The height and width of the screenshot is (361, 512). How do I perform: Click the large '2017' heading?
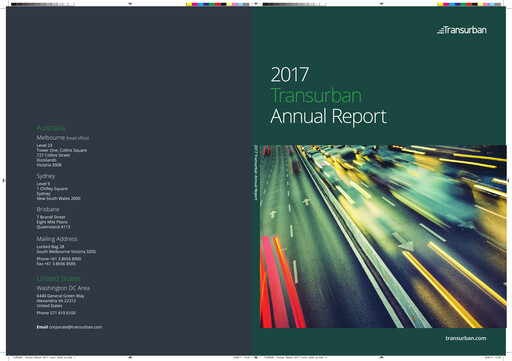pyautogui.click(x=290, y=74)
